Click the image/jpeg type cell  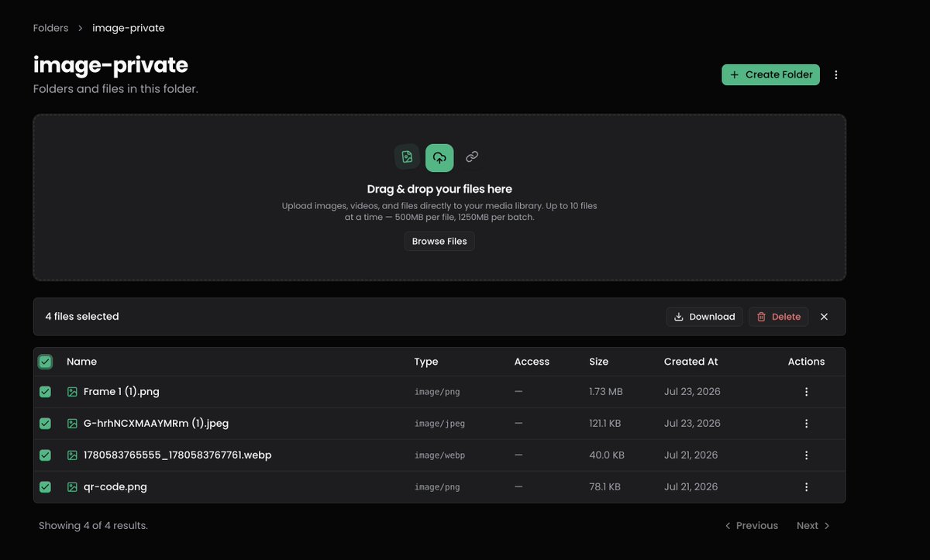click(x=439, y=424)
